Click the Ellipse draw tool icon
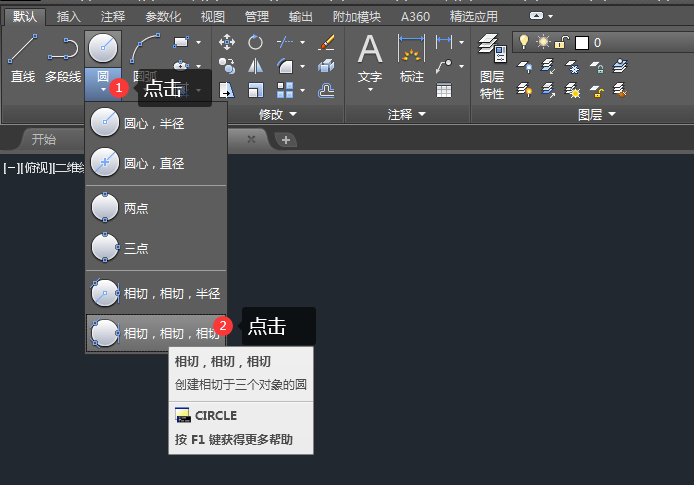 click(181, 66)
